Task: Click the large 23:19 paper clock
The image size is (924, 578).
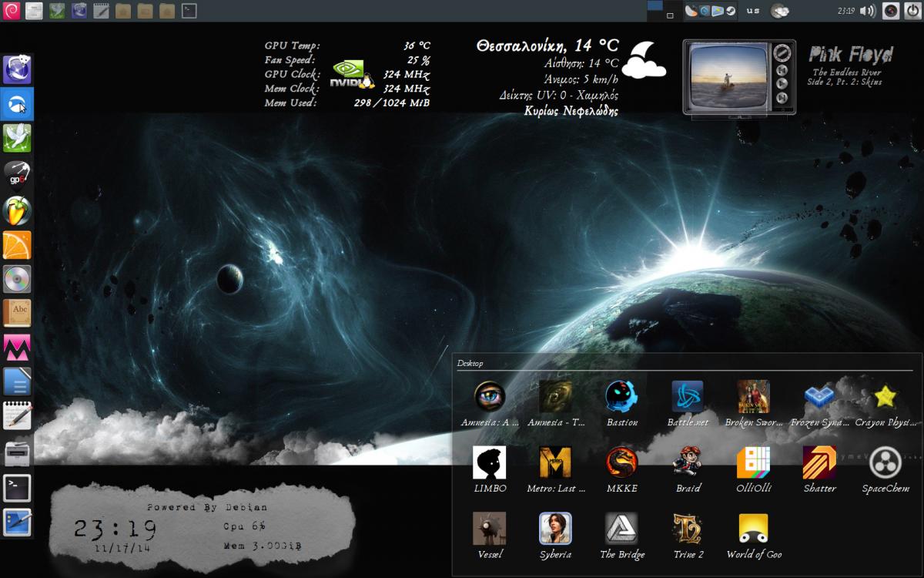Action: (x=115, y=529)
